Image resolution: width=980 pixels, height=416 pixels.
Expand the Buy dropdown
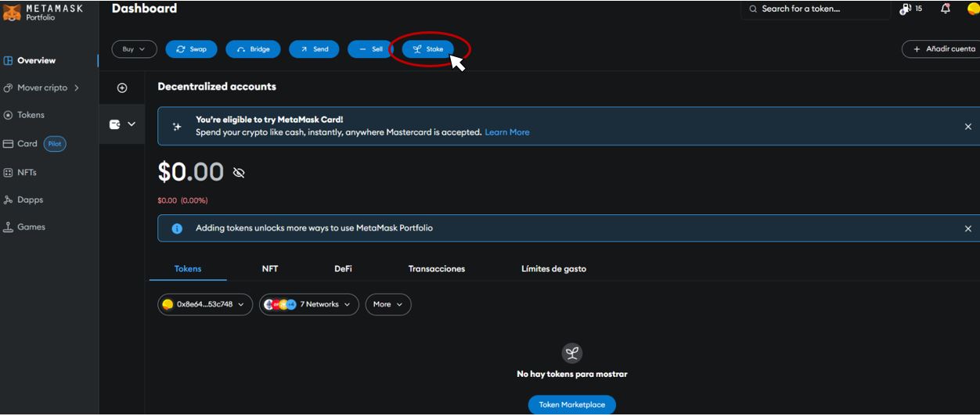(x=134, y=49)
